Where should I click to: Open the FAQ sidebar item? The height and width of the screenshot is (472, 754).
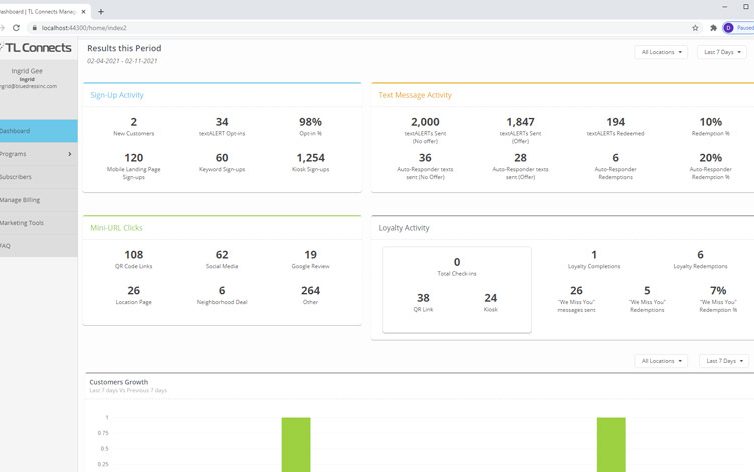pos(38,246)
